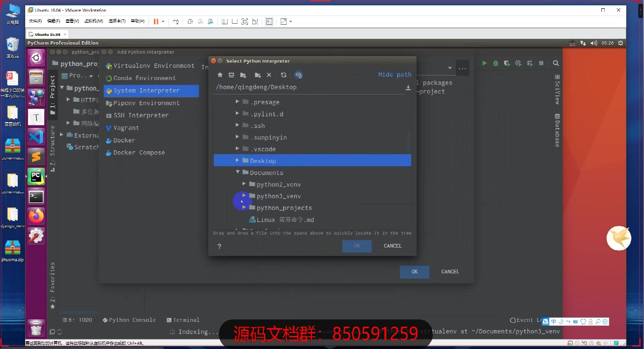The width and height of the screenshot is (644, 349).
Task: Click the path history download arrow icon
Action: 408,88
